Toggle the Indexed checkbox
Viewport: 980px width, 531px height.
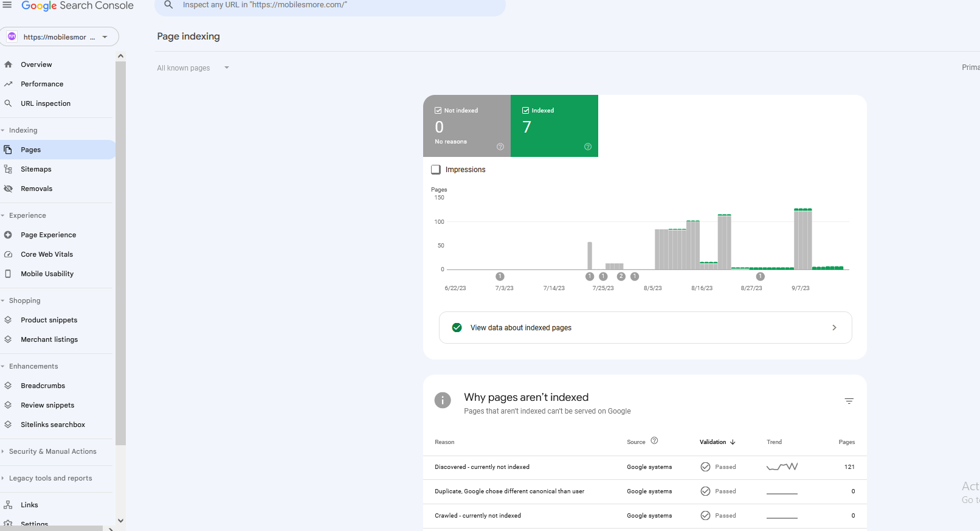[525, 111]
